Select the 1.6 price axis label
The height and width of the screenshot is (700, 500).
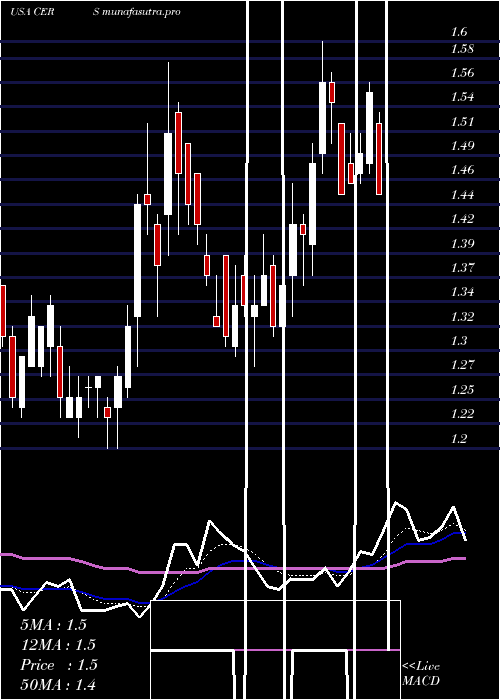coord(459,32)
